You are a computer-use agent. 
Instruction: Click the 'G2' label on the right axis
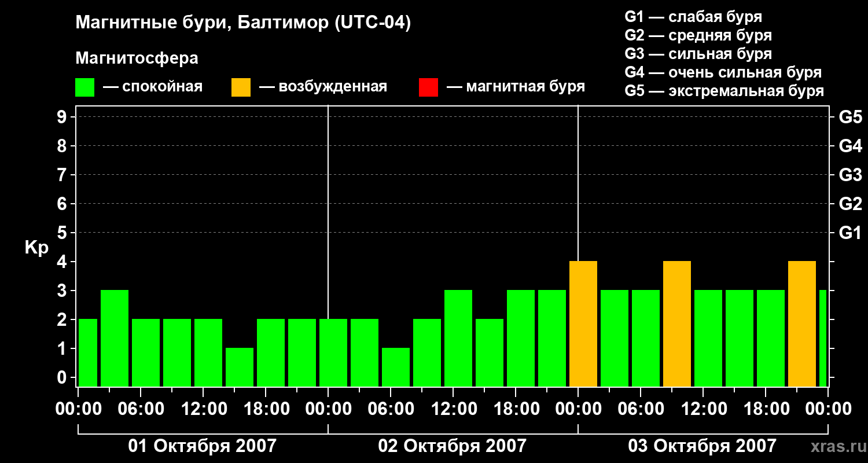850,204
